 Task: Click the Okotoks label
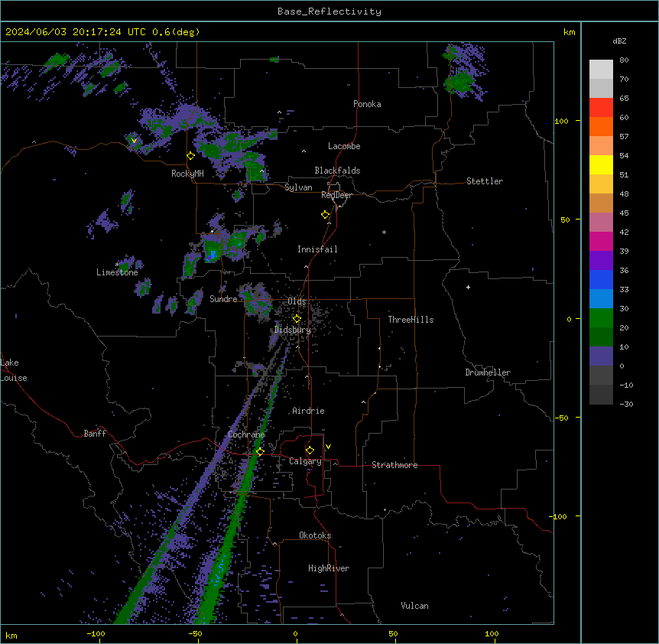(315, 535)
